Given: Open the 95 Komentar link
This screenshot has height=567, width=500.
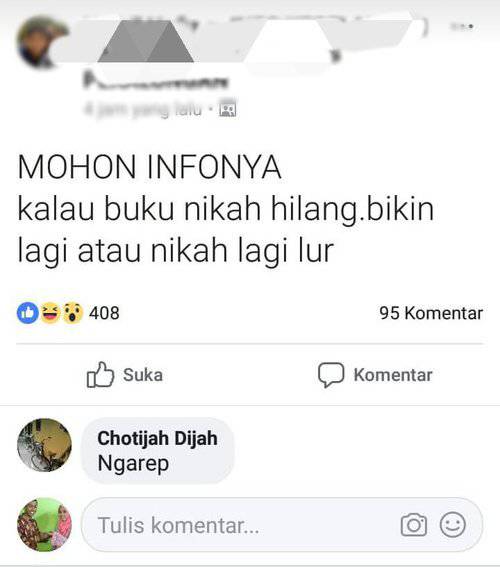Looking at the screenshot, I should pos(431,313).
